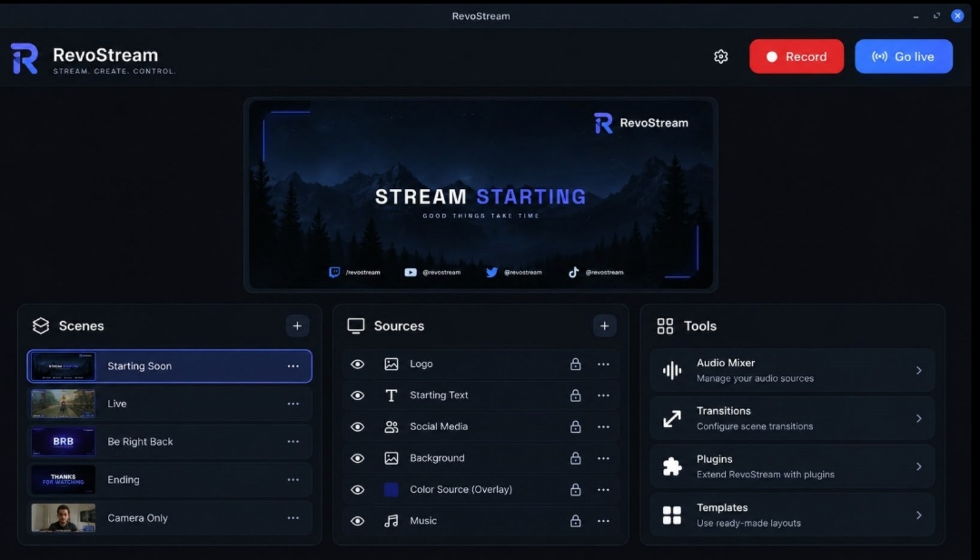The width and height of the screenshot is (980, 560).
Task: Open options menu for Be Right Back scene
Action: click(x=293, y=441)
